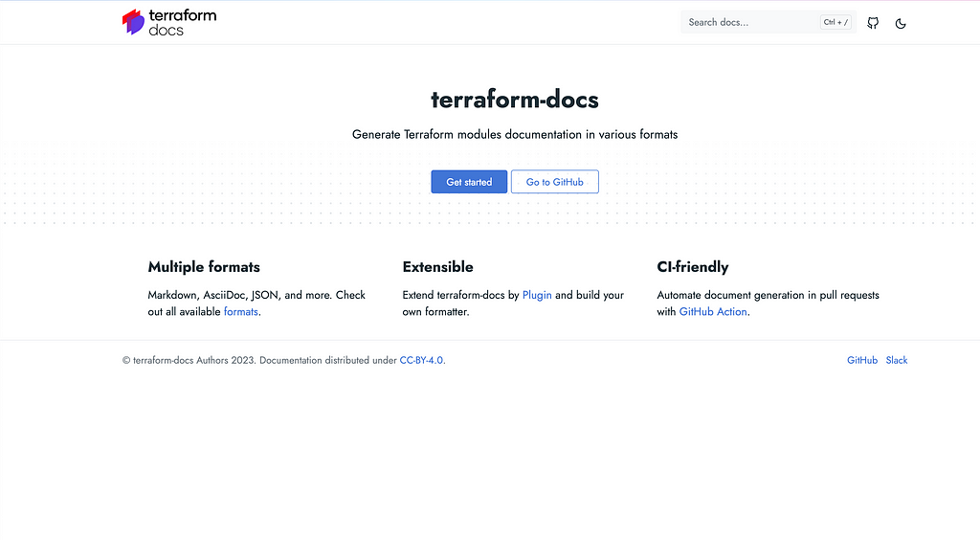Focus the Search docs field

768,22
